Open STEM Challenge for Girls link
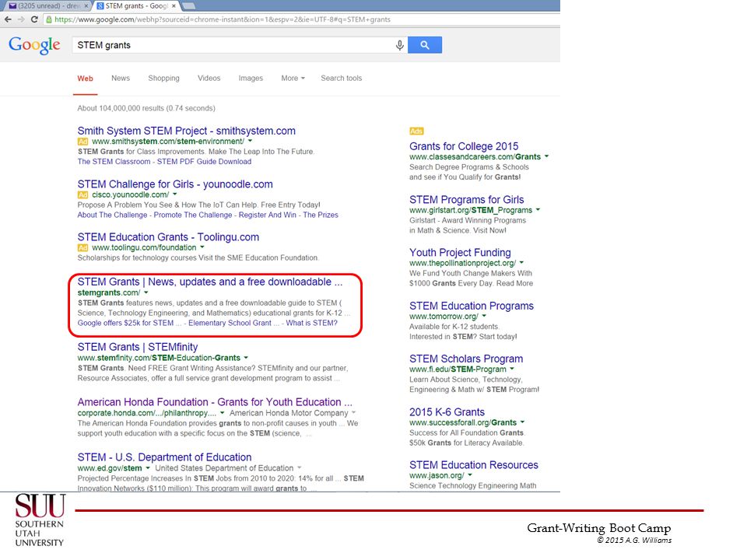Image resolution: width=747 pixels, height=560 pixels. 175,184
